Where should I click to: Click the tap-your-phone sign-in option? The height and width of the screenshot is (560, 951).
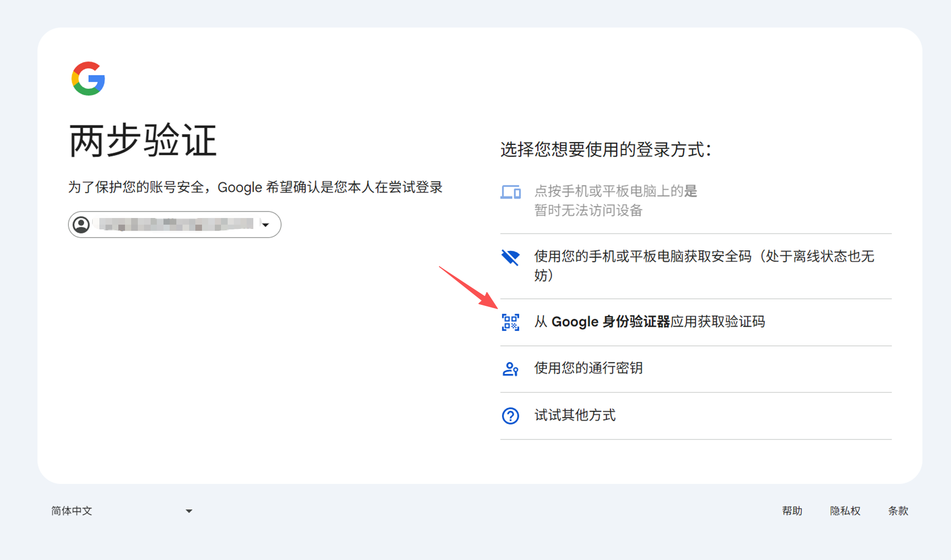coord(613,200)
